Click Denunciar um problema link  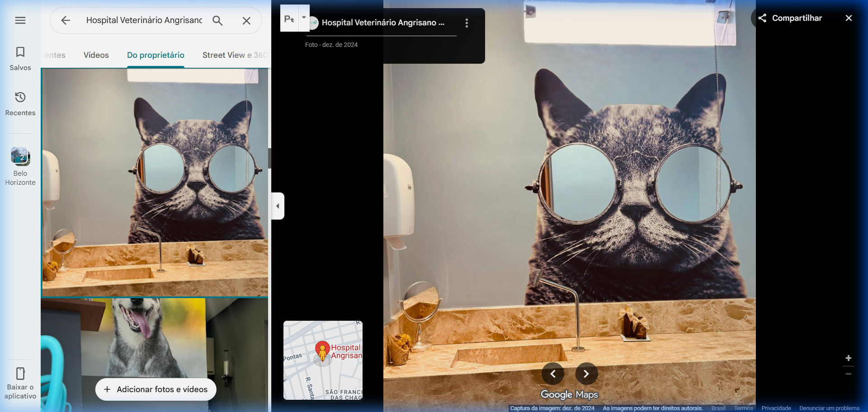tap(829, 408)
